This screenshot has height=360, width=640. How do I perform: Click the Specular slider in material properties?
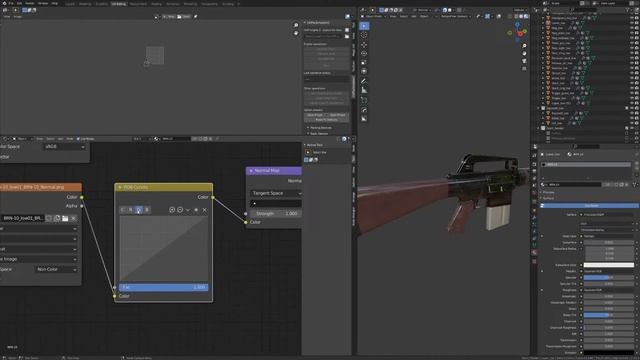point(609,278)
